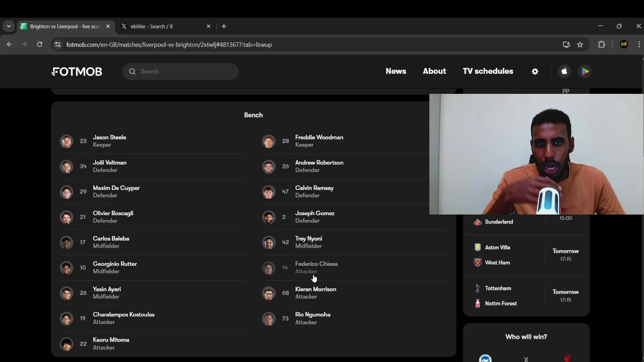The width and height of the screenshot is (644, 362).
Task: Click the Nottm Forest club crest
Action: (477, 303)
